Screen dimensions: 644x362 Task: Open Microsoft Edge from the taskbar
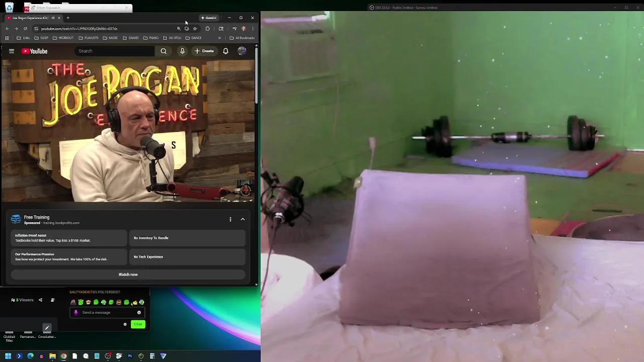click(x=30, y=356)
